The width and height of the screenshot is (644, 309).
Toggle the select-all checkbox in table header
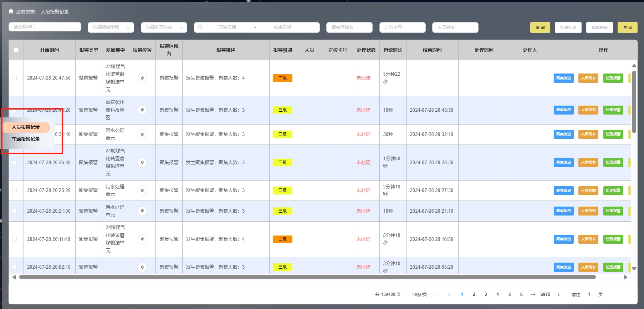point(16,50)
